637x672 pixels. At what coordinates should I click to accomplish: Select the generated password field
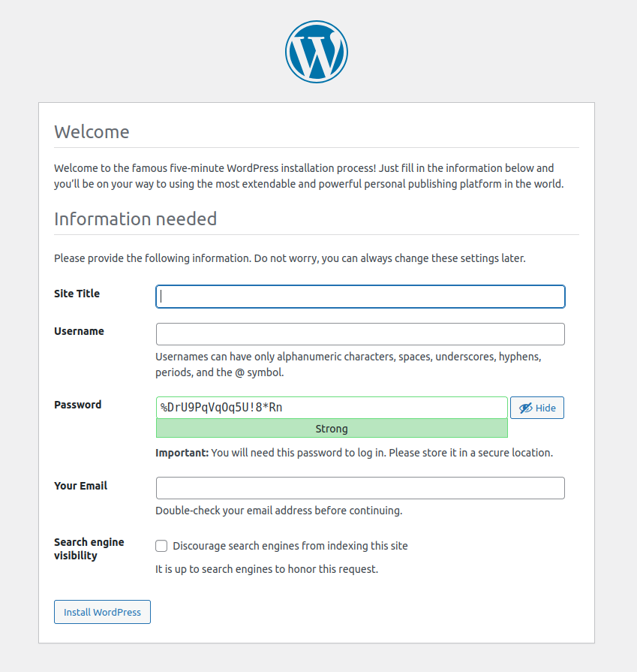click(332, 408)
